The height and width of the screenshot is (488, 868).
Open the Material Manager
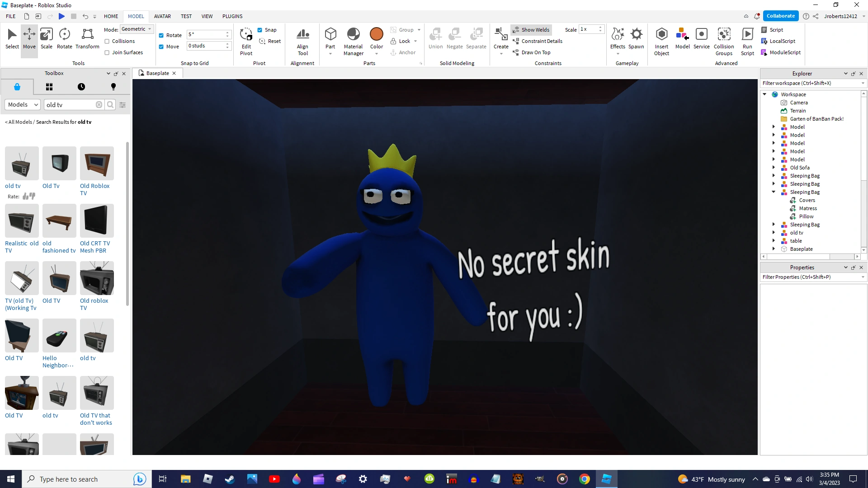353,41
